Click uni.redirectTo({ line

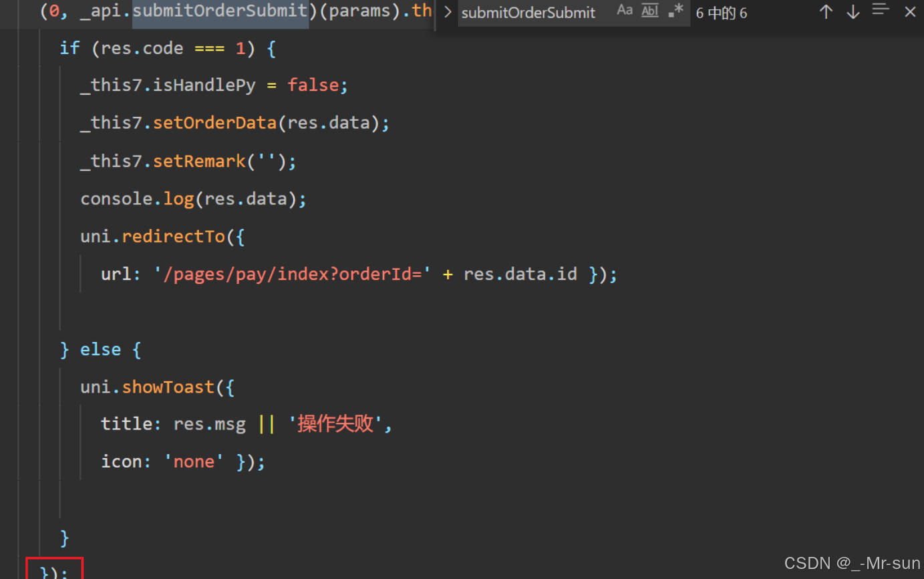[163, 236]
